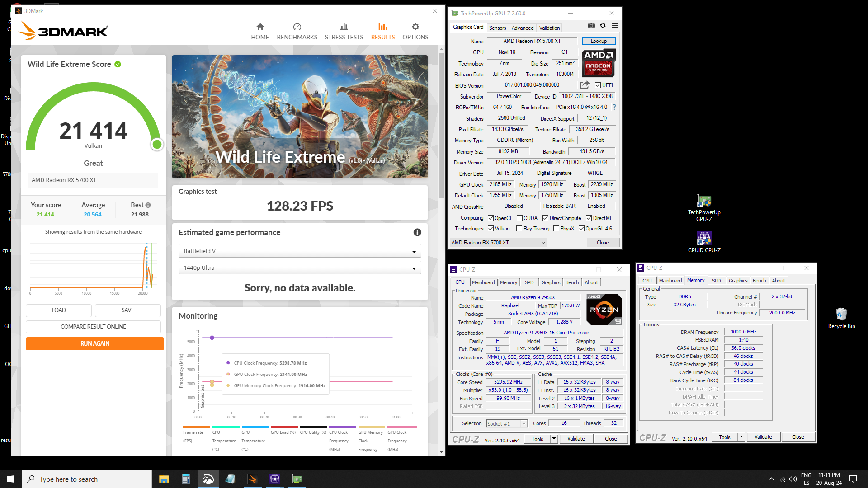The image size is (868, 488).
Task: Click COMPARE RESULT ONLINE
Action: (x=93, y=327)
